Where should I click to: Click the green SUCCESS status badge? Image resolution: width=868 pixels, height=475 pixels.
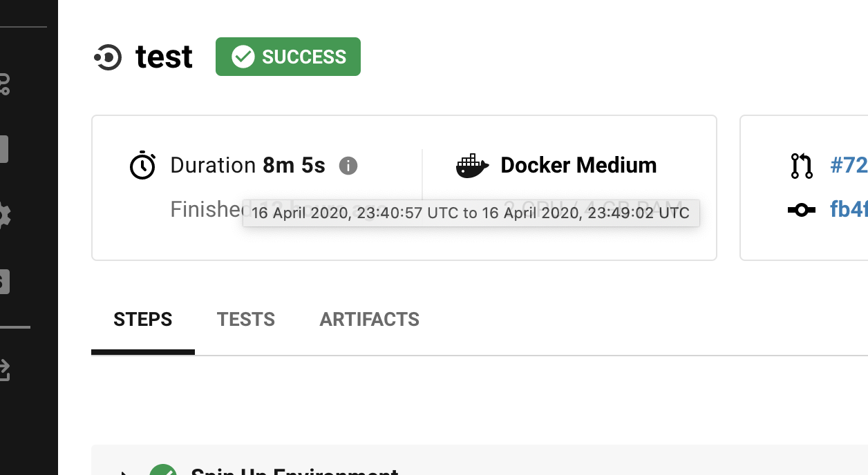pos(288,57)
